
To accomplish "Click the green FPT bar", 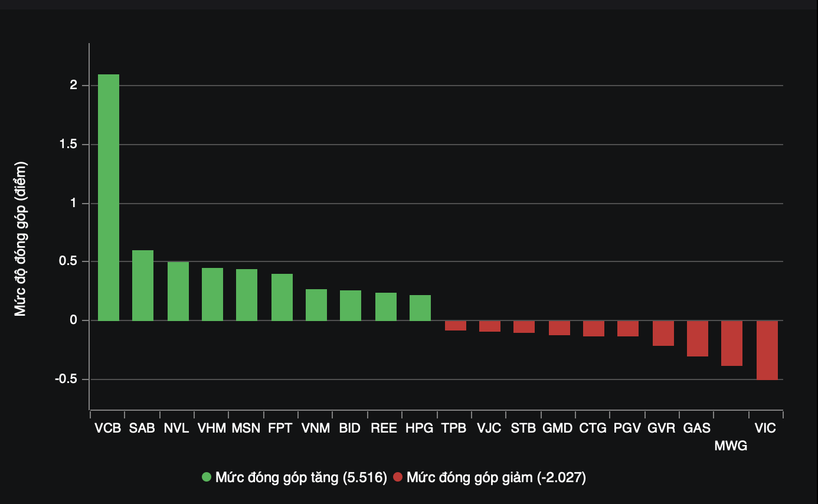I will [x=282, y=297].
